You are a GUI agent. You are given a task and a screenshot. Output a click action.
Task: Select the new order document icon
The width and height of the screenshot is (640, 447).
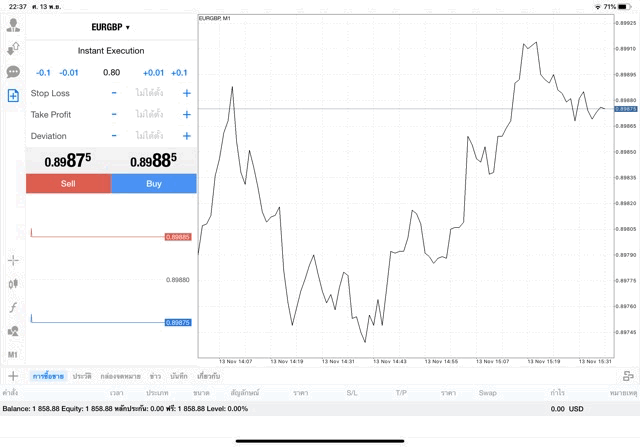(13, 96)
